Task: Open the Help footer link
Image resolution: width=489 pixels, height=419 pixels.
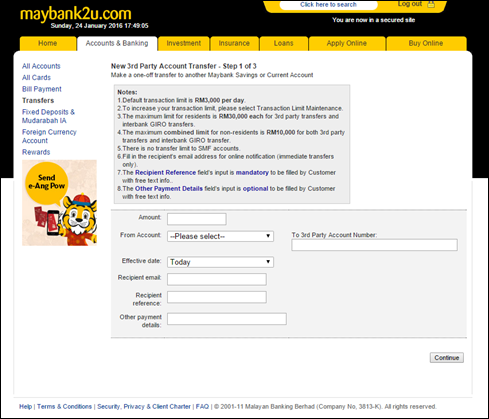Action: (x=26, y=407)
